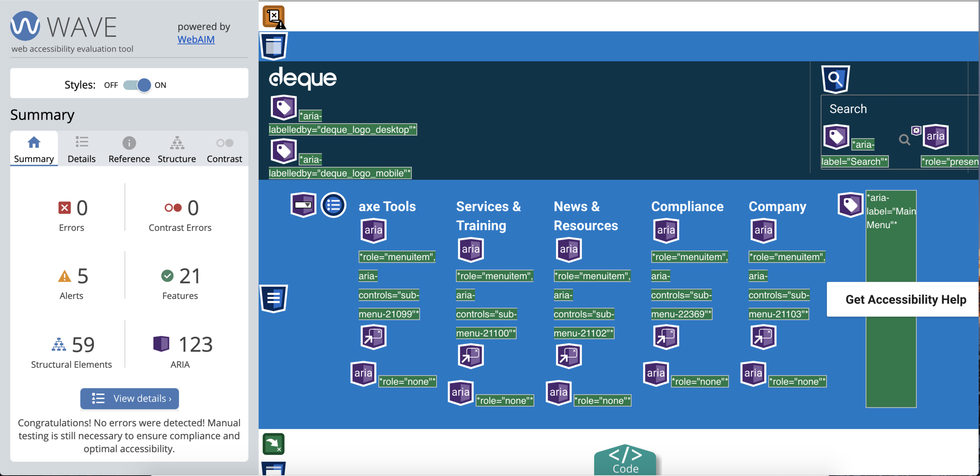Click the View details button
Screen dimensions: 980x476
pyautogui.click(x=130, y=398)
